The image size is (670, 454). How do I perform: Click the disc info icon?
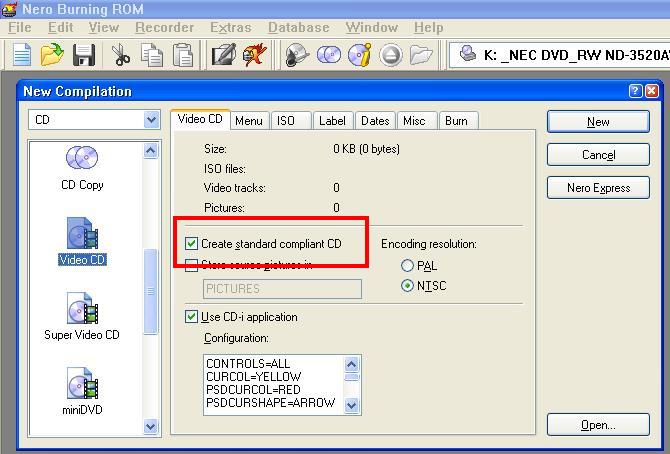coord(360,55)
